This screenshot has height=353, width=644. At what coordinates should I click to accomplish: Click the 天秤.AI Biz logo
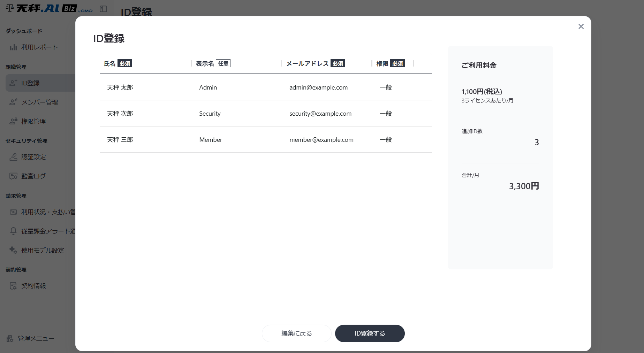pos(50,9)
